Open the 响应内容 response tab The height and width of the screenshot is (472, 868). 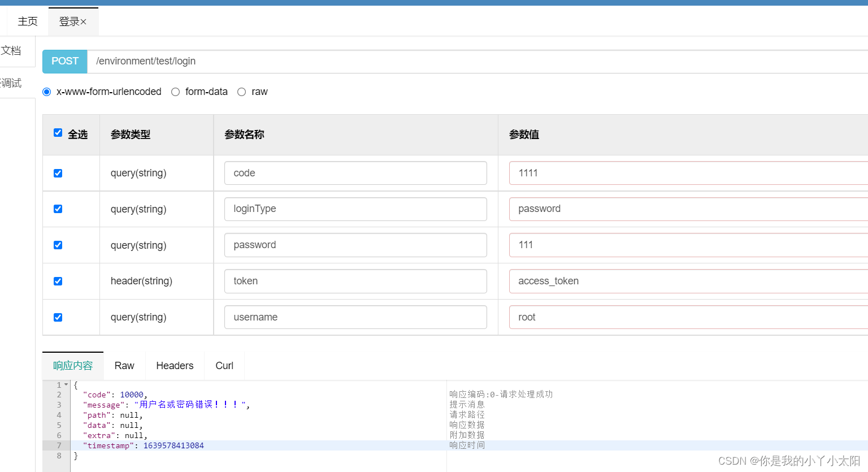(73, 366)
